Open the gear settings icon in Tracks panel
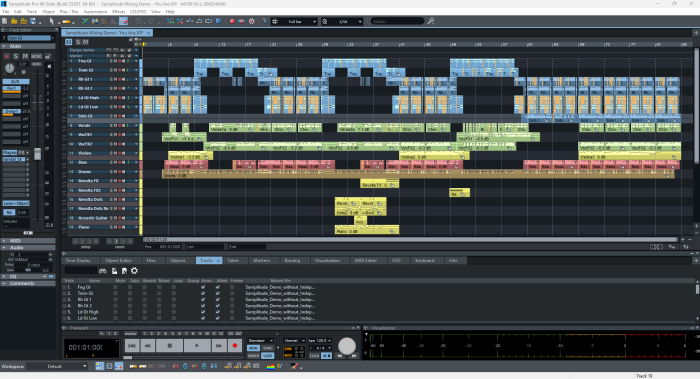Viewport: 700px width, 379px height. tap(134, 271)
